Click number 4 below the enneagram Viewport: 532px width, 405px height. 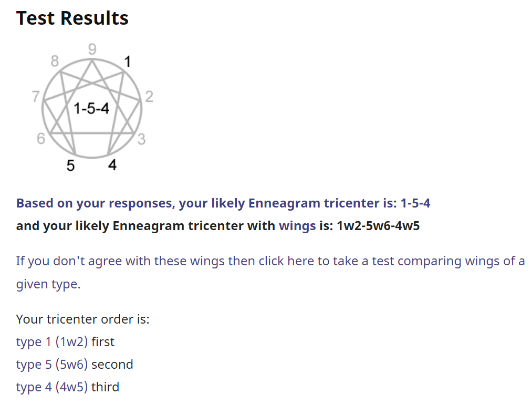click(x=112, y=165)
